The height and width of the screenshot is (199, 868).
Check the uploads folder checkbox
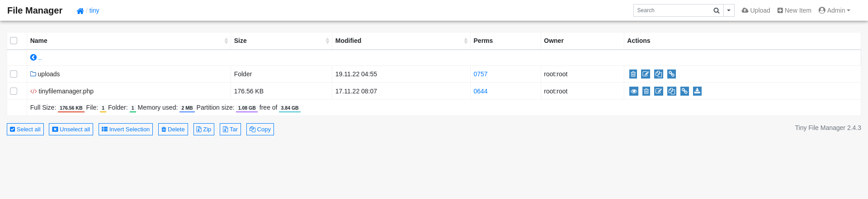(x=14, y=74)
